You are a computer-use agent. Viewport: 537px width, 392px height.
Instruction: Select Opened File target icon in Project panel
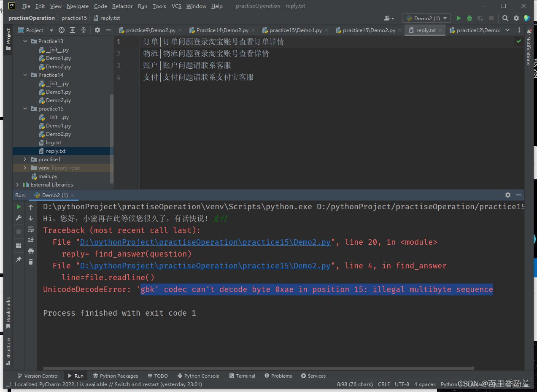point(62,30)
